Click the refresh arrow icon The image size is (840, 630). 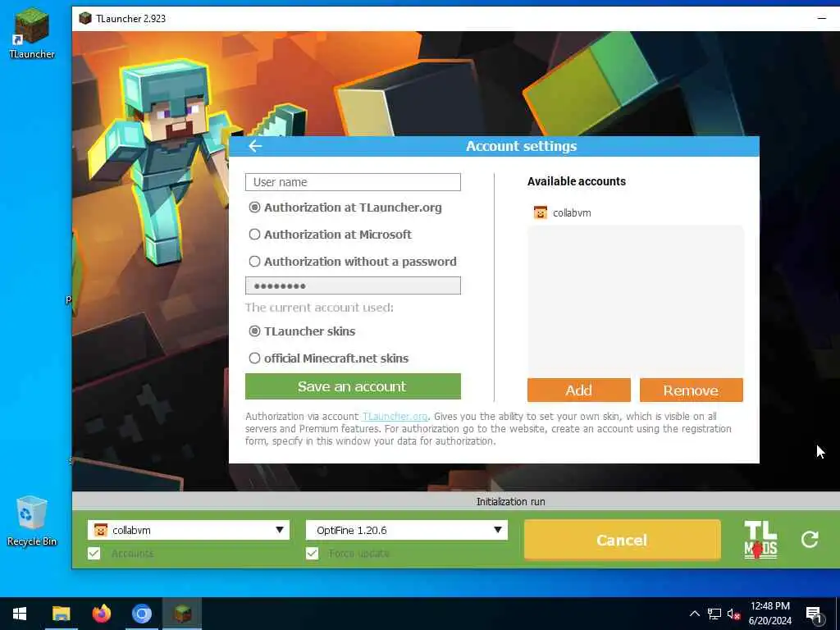click(810, 539)
